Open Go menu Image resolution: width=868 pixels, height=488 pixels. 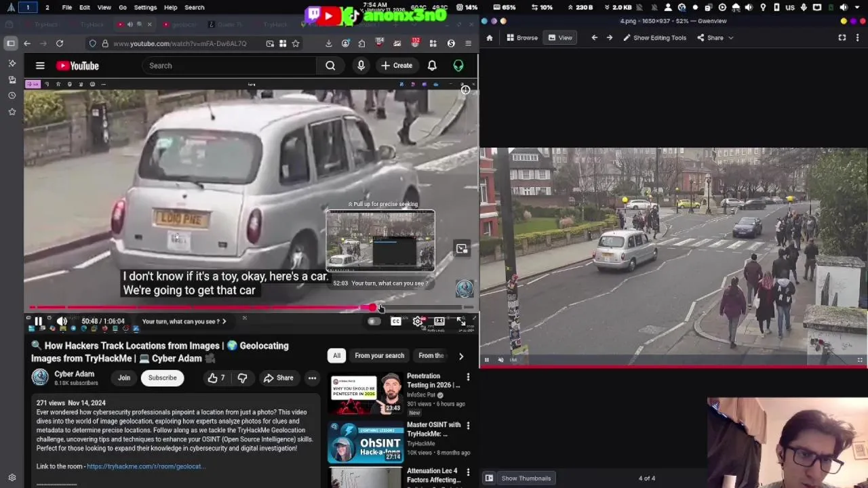tap(123, 7)
